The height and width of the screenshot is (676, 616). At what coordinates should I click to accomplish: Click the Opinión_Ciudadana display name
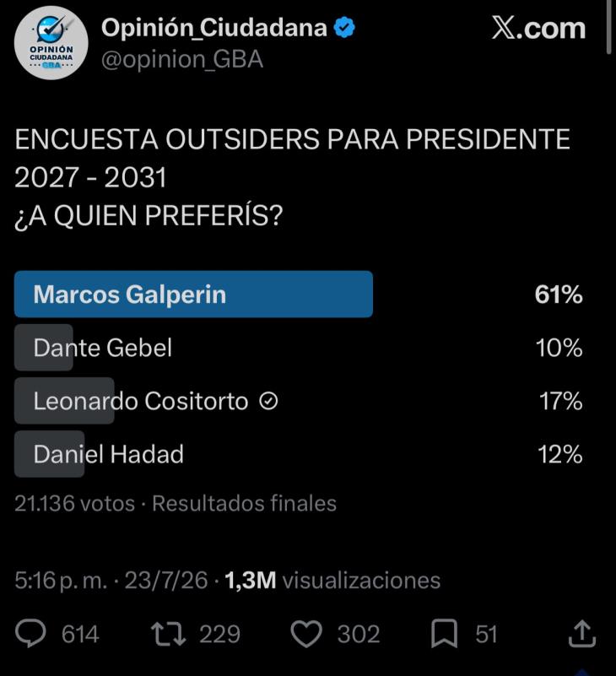pyautogui.click(x=214, y=28)
